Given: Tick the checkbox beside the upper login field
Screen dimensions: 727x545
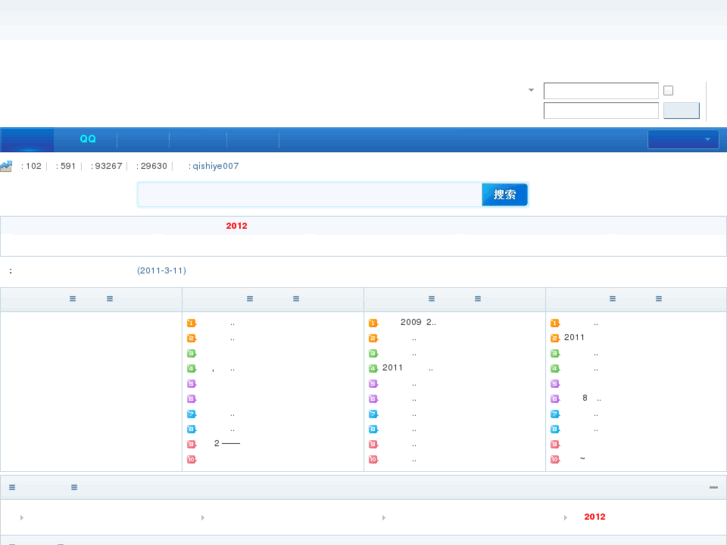Looking at the screenshot, I should [668, 91].
